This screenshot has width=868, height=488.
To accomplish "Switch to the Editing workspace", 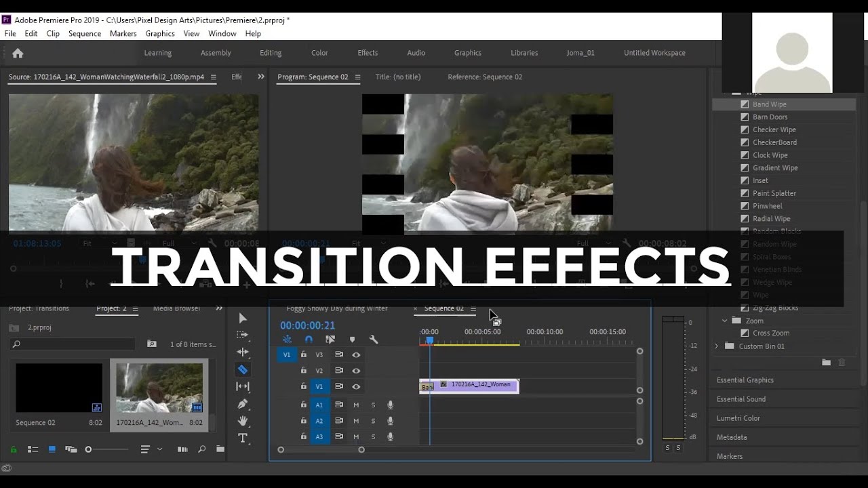I will 271,53.
